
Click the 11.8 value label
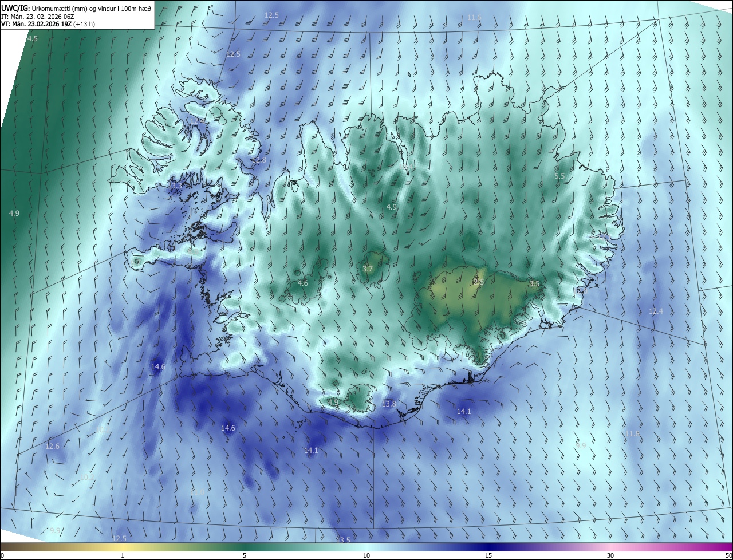click(x=632, y=433)
